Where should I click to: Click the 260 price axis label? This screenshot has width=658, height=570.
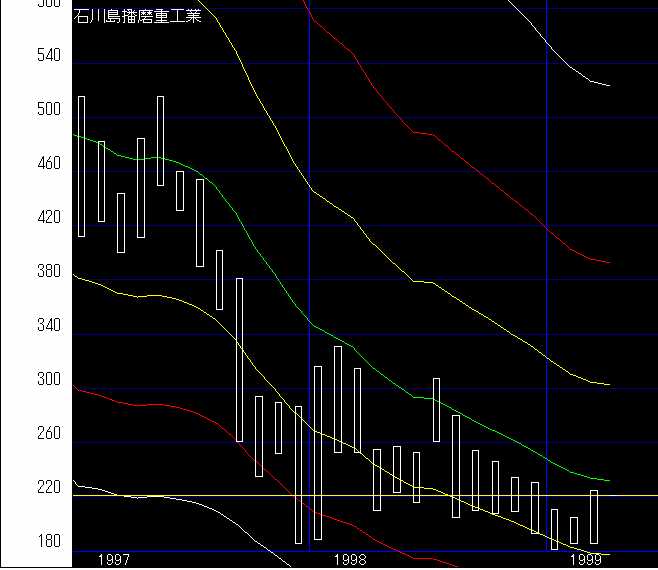(x=48, y=434)
